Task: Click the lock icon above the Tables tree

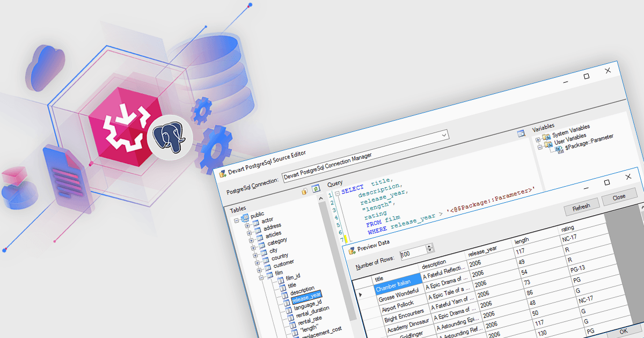Action: pos(305,190)
